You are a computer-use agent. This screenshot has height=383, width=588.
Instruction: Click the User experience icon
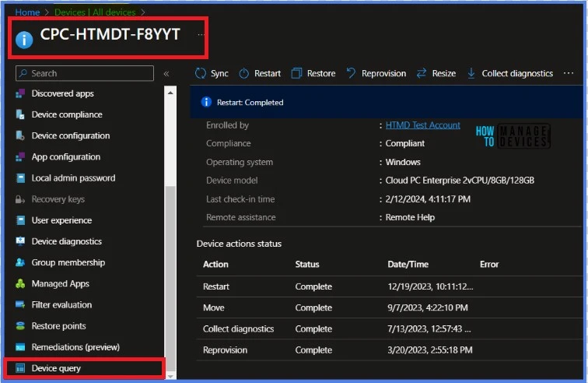click(x=20, y=220)
